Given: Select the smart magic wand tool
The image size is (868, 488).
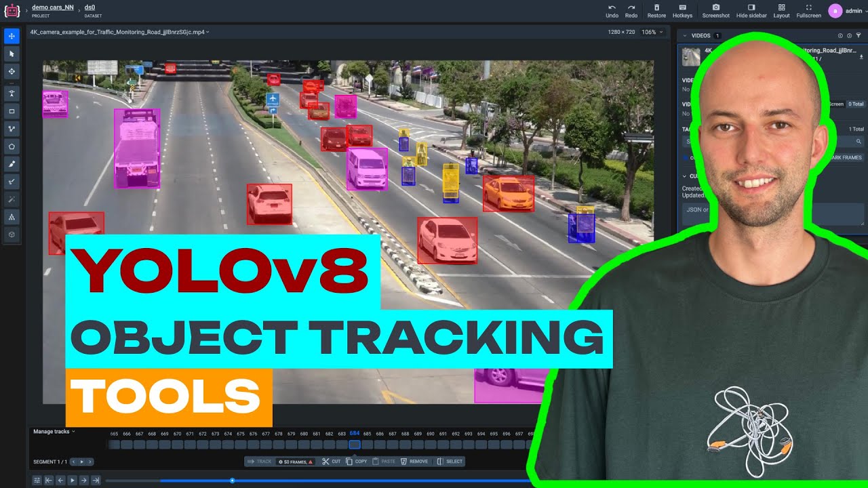Looking at the screenshot, I should [x=12, y=199].
